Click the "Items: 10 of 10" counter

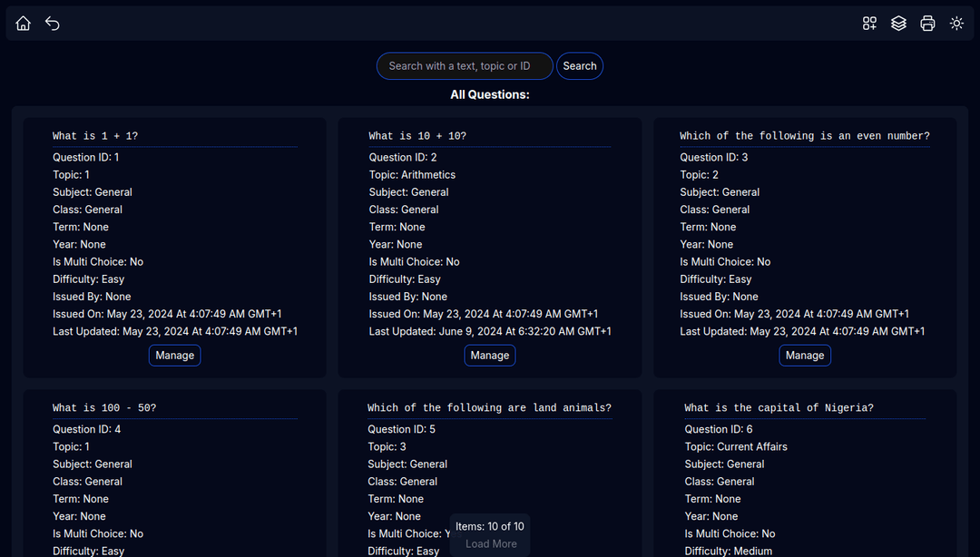(x=490, y=526)
